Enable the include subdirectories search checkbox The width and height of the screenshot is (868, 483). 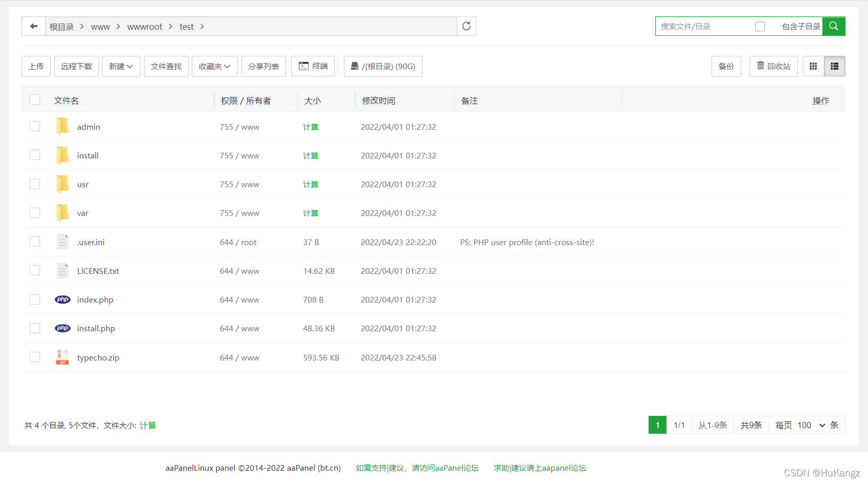click(760, 26)
